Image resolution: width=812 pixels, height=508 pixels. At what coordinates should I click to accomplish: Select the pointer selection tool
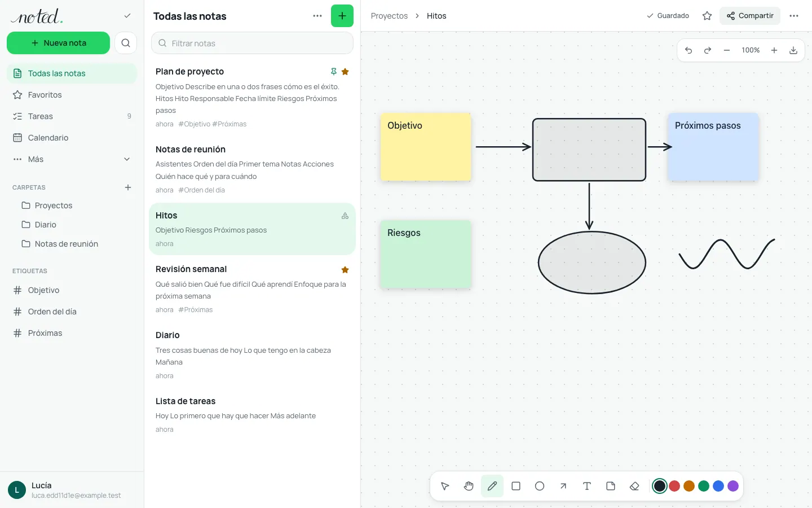pyautogui.click(x=445, y=486)
